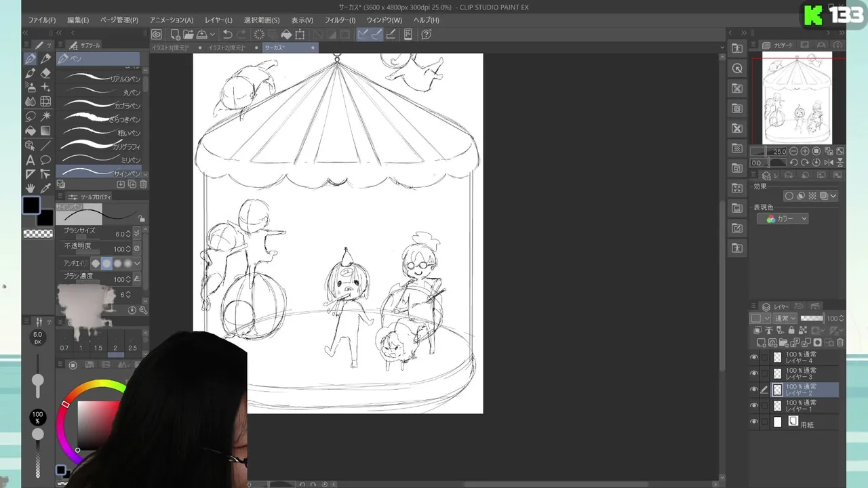Image resolution: width=868 pixels, height=488 pixels.
Task: Open CLIP STUDIO launcher icon
Action: [x=157, y=35]
